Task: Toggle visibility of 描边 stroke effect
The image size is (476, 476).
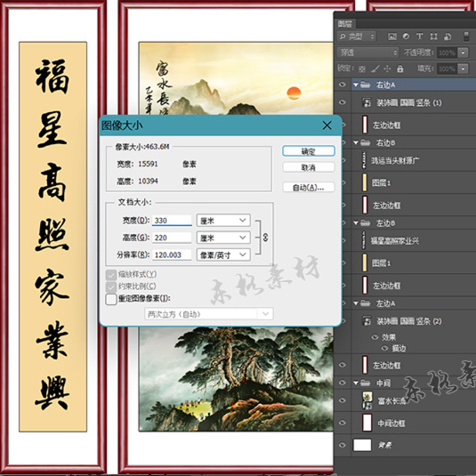Action: 385,348
